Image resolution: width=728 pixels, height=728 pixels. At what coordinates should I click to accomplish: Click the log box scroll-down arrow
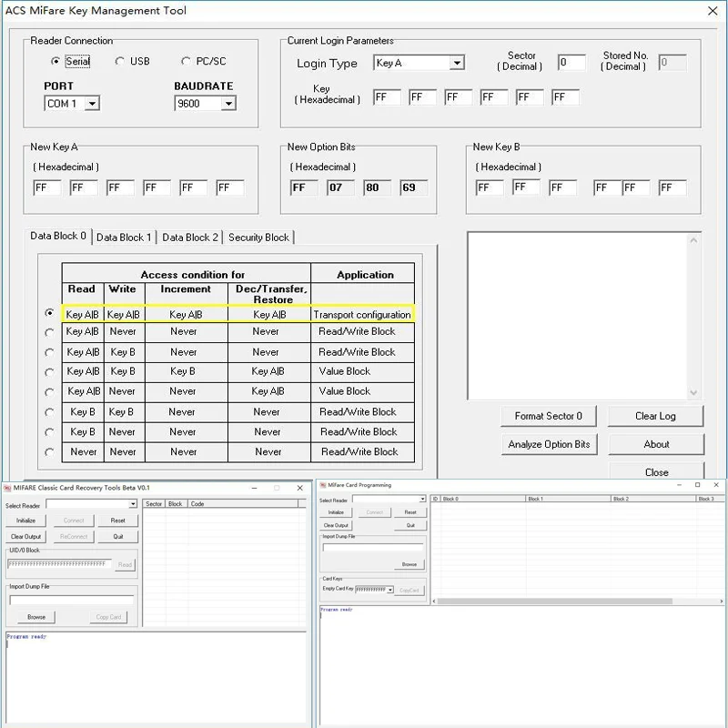tap(693, 393)
